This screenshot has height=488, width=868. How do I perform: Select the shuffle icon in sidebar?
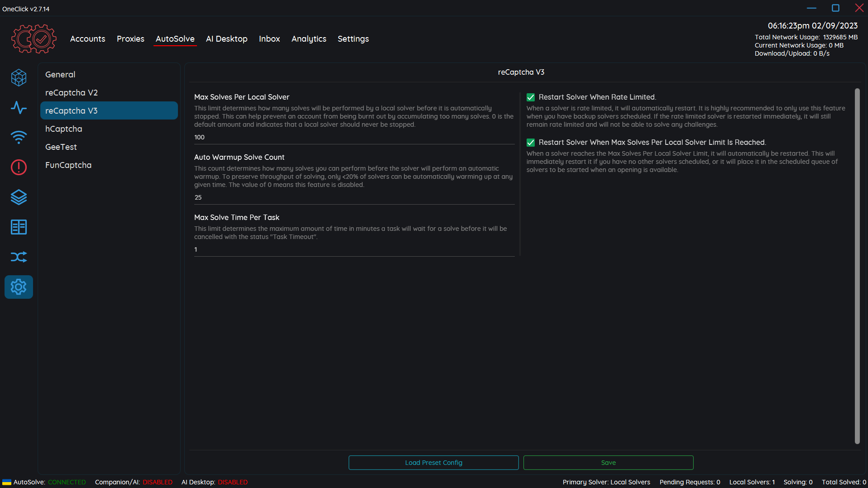(x=19, y=257)
